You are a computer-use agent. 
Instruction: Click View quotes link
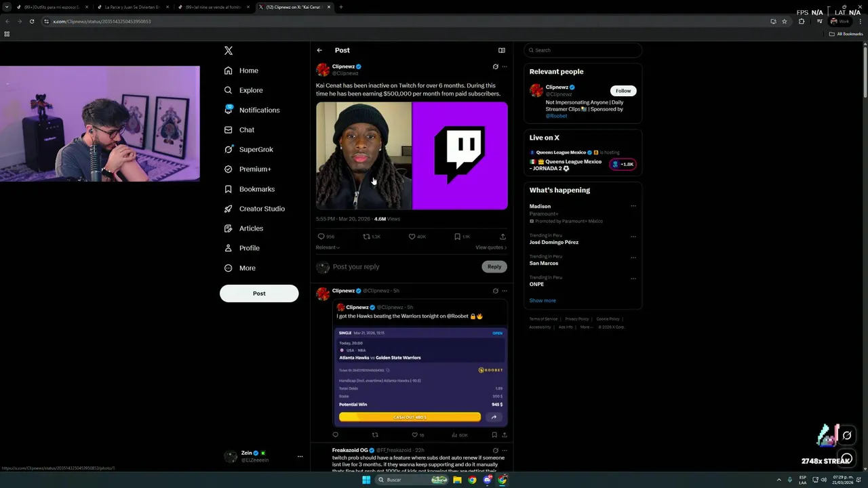tap(491, 247)
